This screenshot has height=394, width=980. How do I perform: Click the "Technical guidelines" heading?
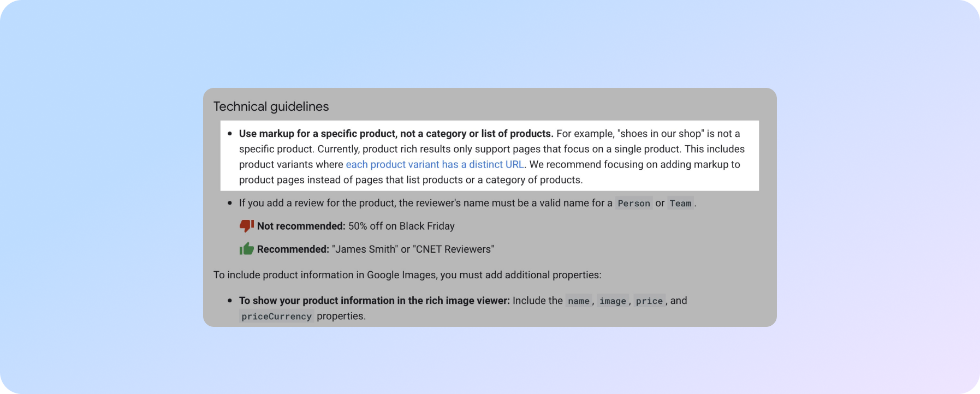(271, 106)
